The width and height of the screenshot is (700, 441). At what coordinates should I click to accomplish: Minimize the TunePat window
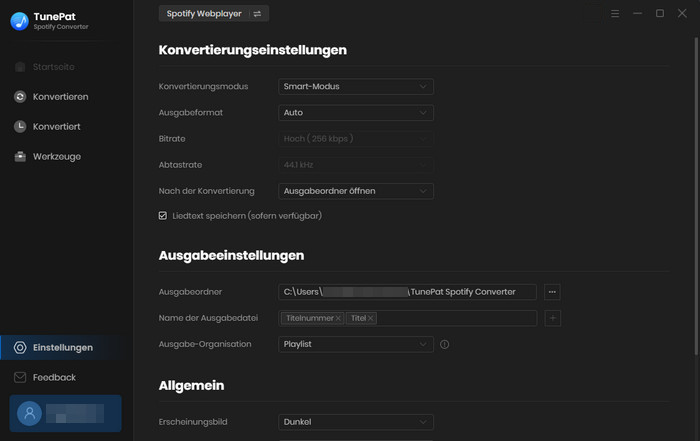click(x=638, y=14)
